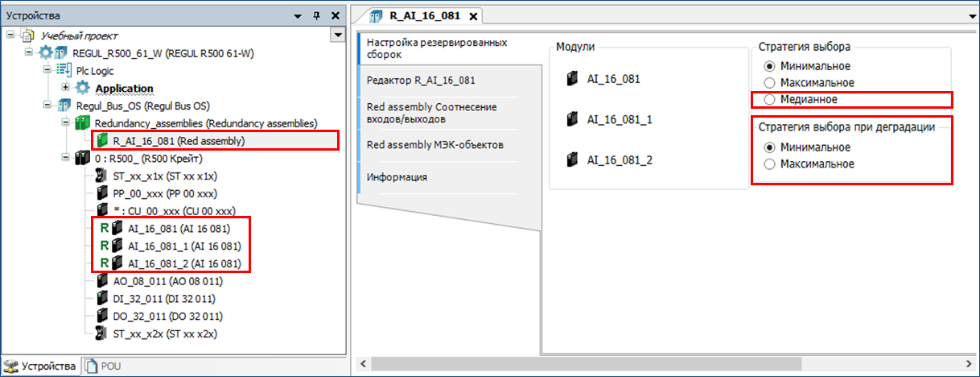Click the pin icon in Устройства panel header
980x377 pixels.
coord(316,16)
